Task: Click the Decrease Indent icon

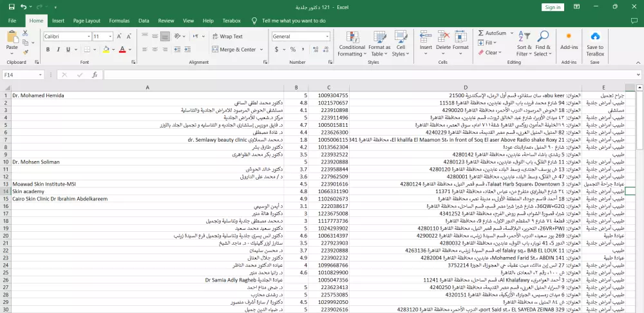Action: tap(178, 50)
